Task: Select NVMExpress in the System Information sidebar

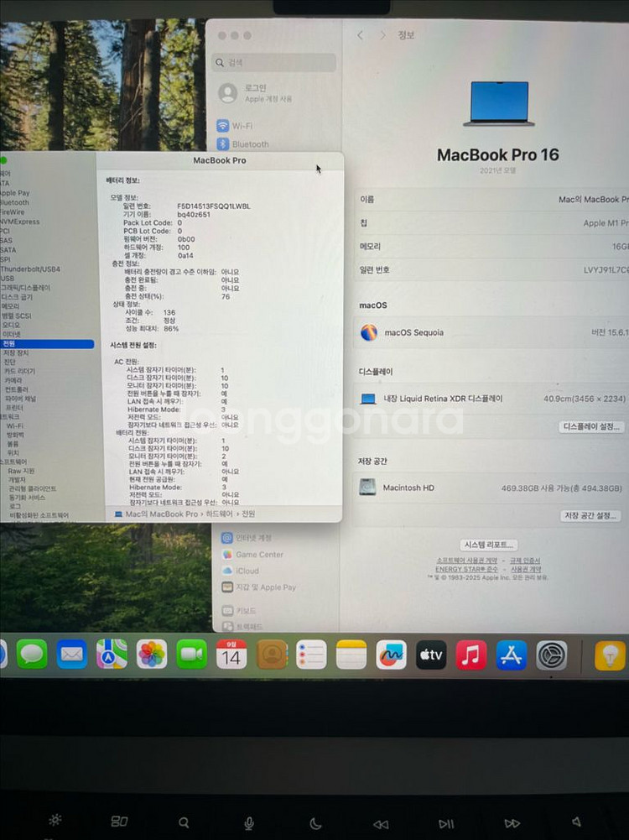Action: pos(20,222)
